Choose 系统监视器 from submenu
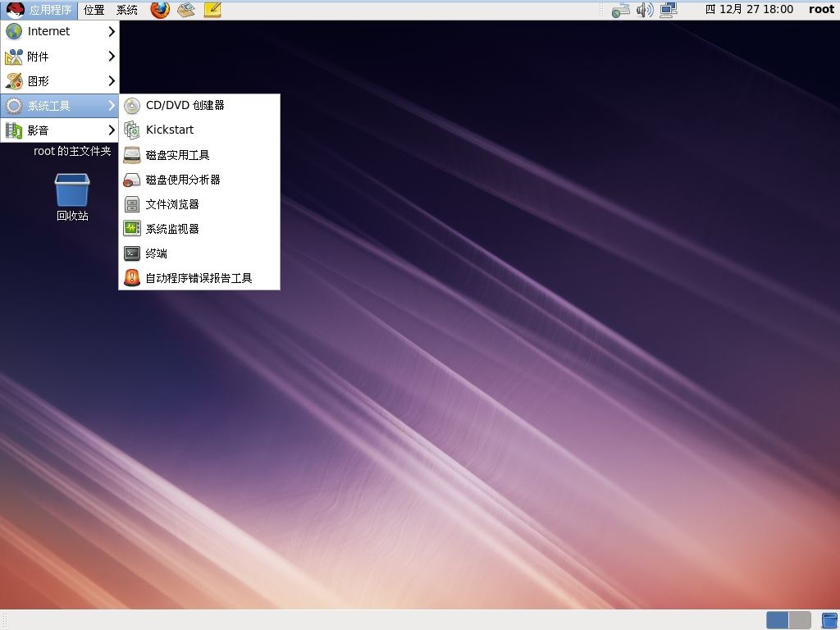The height and width of the screenshot is (630, 840). (x=199, y=229)
